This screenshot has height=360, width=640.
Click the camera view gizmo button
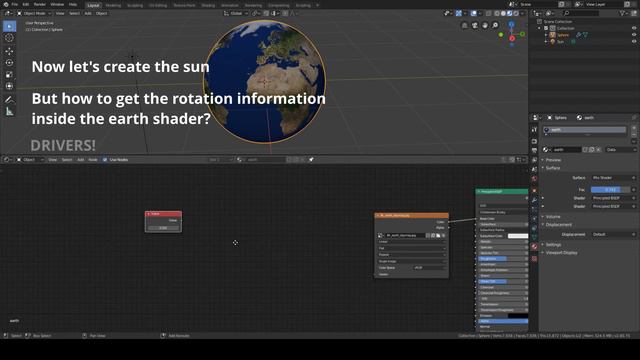coord(475,25)
